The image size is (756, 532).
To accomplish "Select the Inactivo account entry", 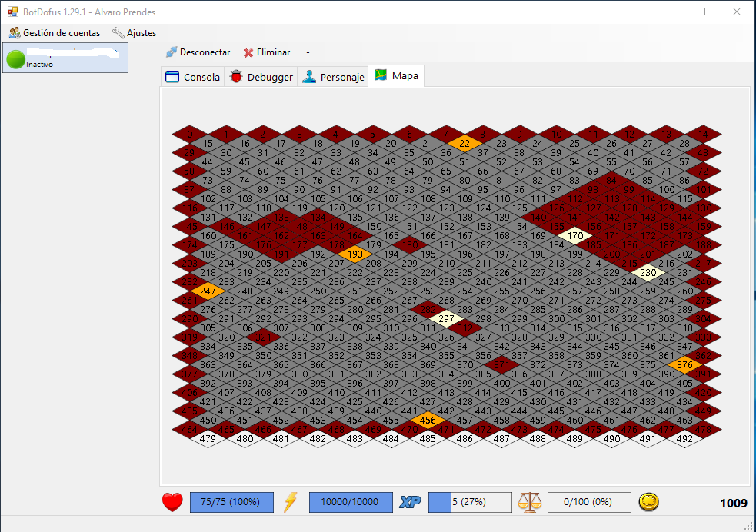I will 65,58.
